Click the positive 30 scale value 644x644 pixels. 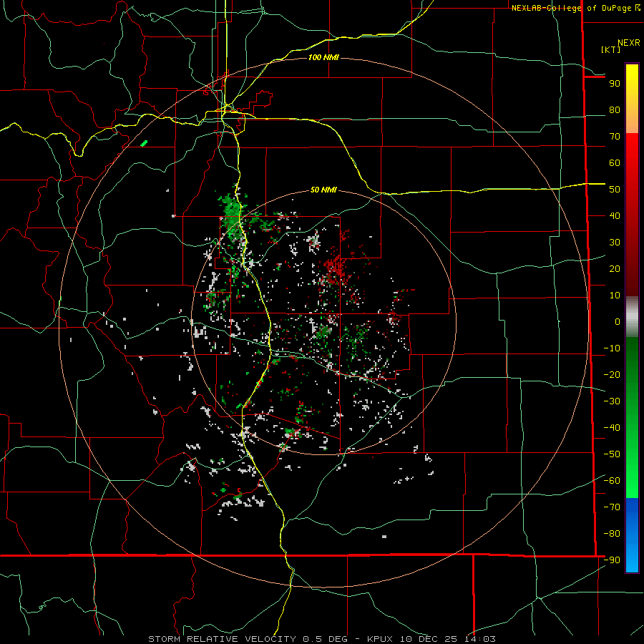coord(615,243)
